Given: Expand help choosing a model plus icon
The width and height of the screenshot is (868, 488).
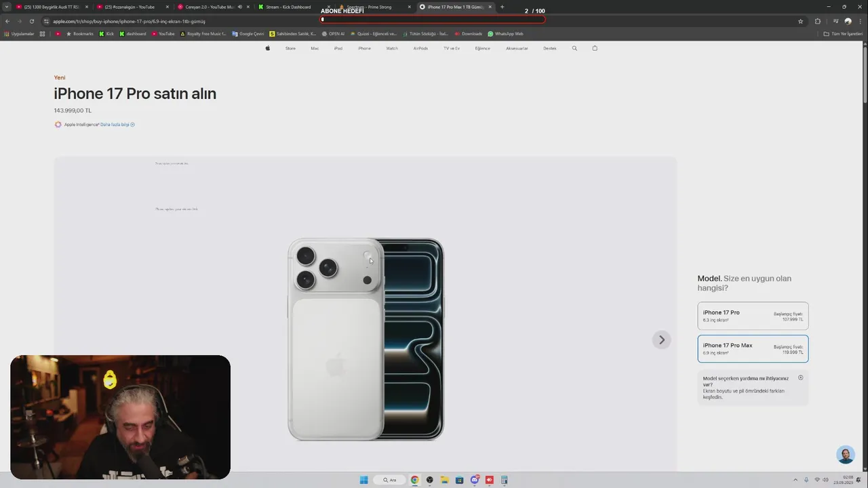Looking at the screenshot, I should pos(800,378).
